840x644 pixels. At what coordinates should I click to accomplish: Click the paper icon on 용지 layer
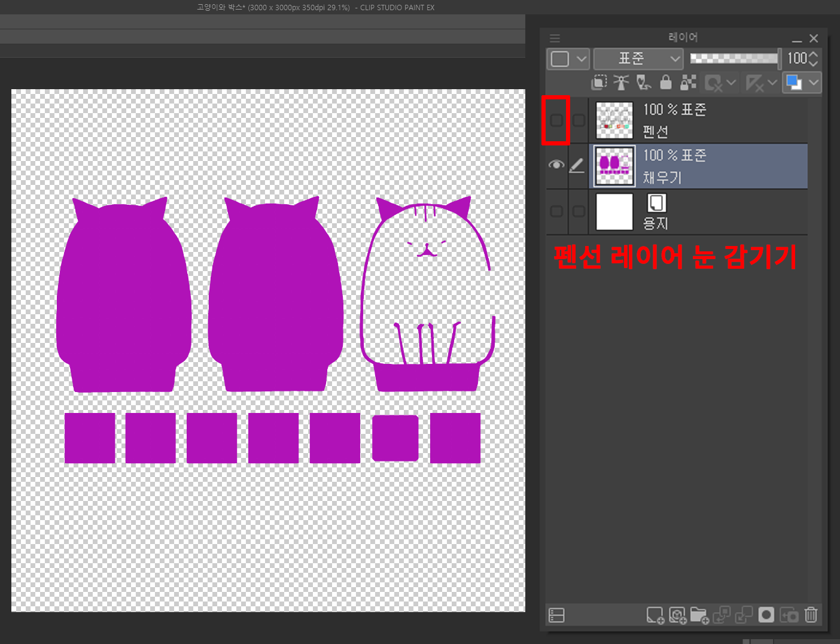click(656, 203)
